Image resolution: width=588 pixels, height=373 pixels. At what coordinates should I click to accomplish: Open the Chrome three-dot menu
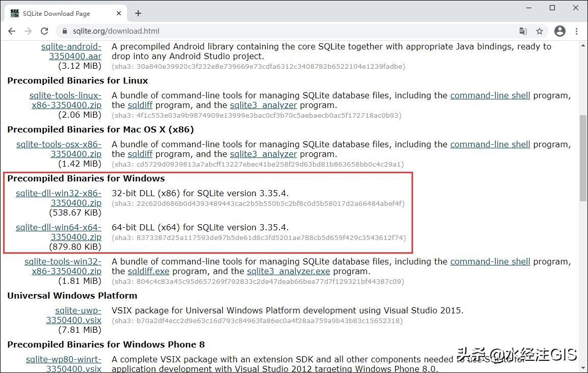[576, 31]
